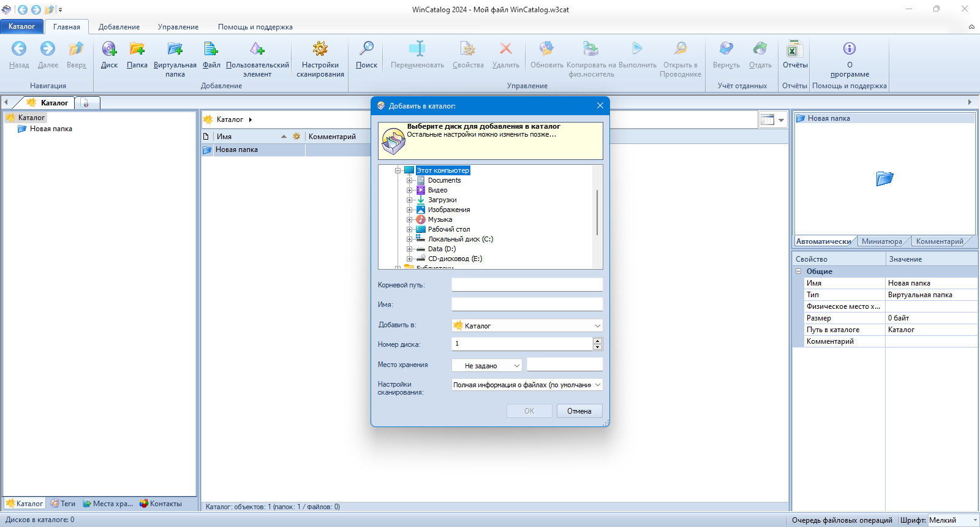Open the scan settings profile dropdown

527,385
